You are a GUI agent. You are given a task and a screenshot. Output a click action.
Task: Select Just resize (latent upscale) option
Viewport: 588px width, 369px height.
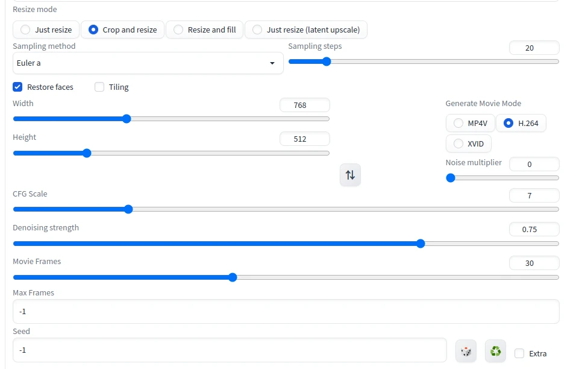[257, 30]
